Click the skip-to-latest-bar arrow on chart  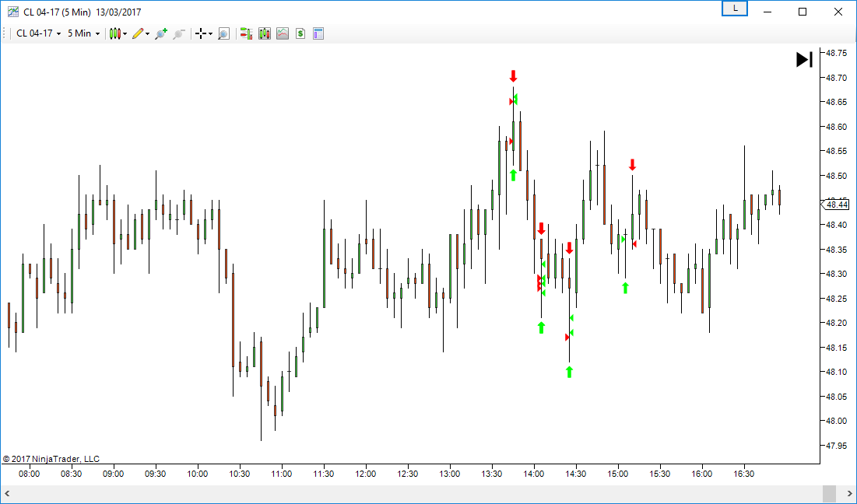tap(804, 59)
